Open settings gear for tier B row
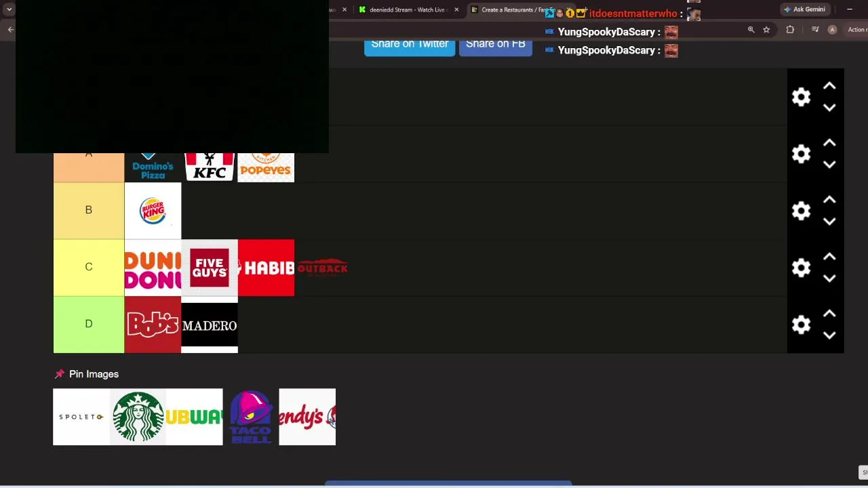Screen dimensions: 868x488 [801, 211]
